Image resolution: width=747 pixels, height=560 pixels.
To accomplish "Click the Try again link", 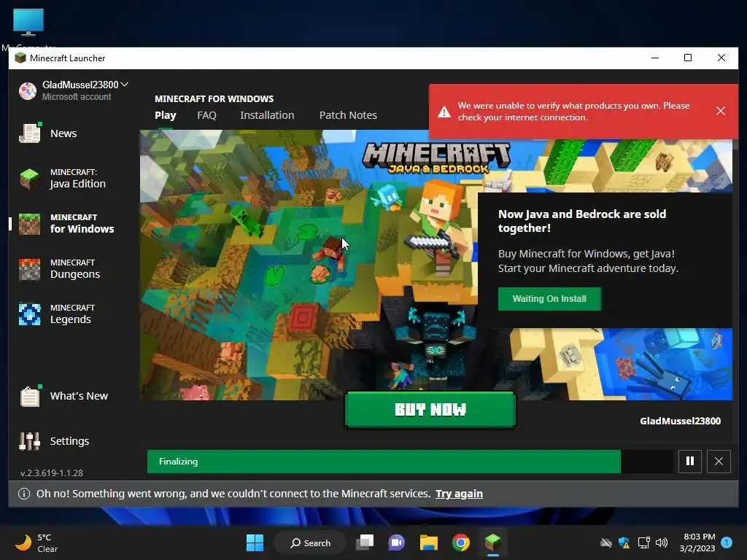I will coord(460,494).
